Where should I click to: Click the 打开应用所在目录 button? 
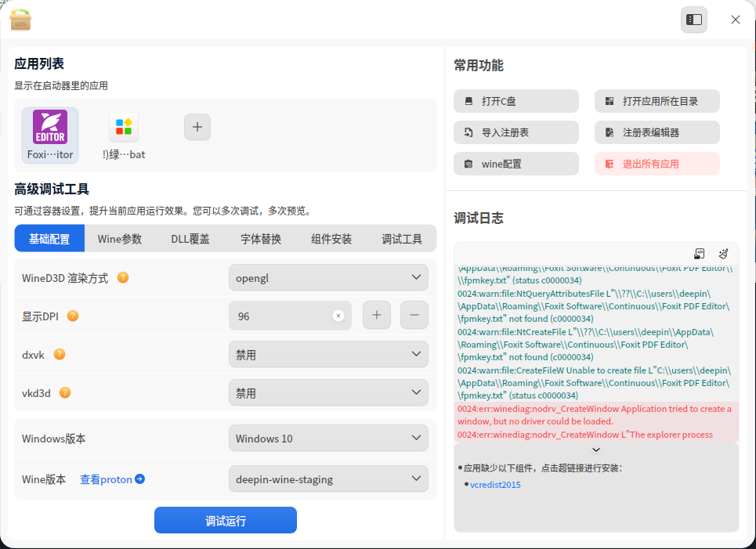pyautogui.click(x=657, y=101)
